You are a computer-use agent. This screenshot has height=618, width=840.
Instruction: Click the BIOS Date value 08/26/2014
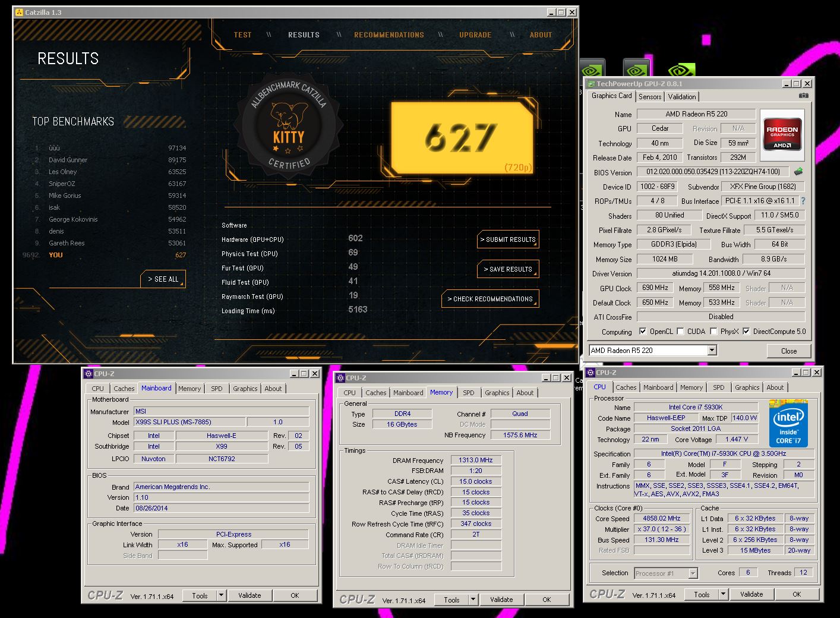[x=221, y=508]
